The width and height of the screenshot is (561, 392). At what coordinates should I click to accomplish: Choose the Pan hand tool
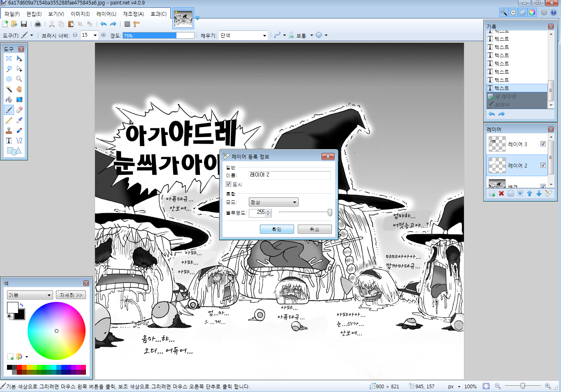pyautogui.click(x=19, y=89)
